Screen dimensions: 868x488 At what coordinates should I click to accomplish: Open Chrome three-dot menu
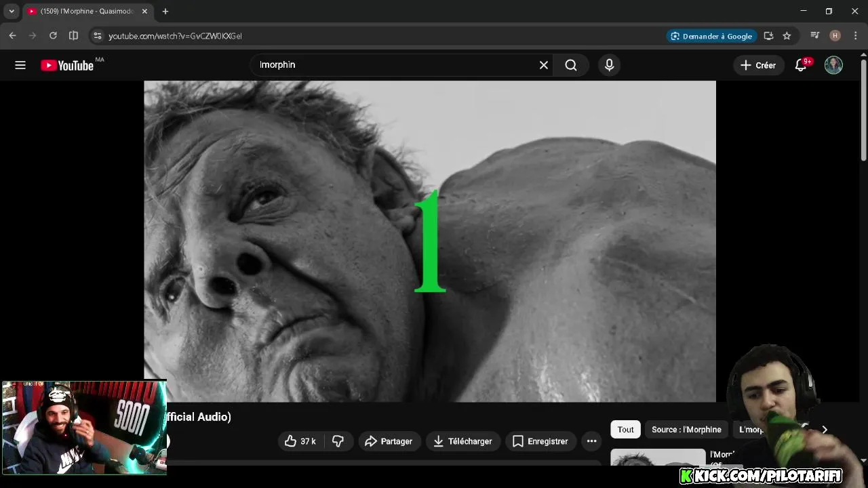pos(855,36)
